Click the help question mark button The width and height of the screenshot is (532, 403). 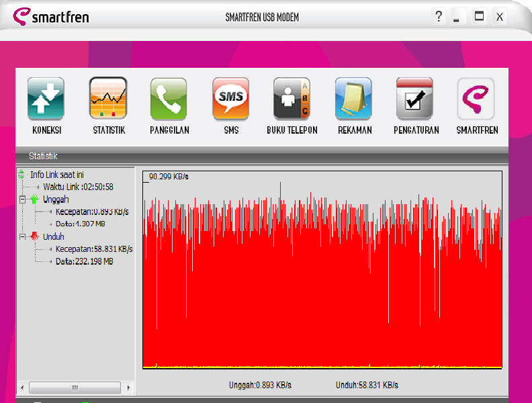pyautogui.click(x=439, y=16)
